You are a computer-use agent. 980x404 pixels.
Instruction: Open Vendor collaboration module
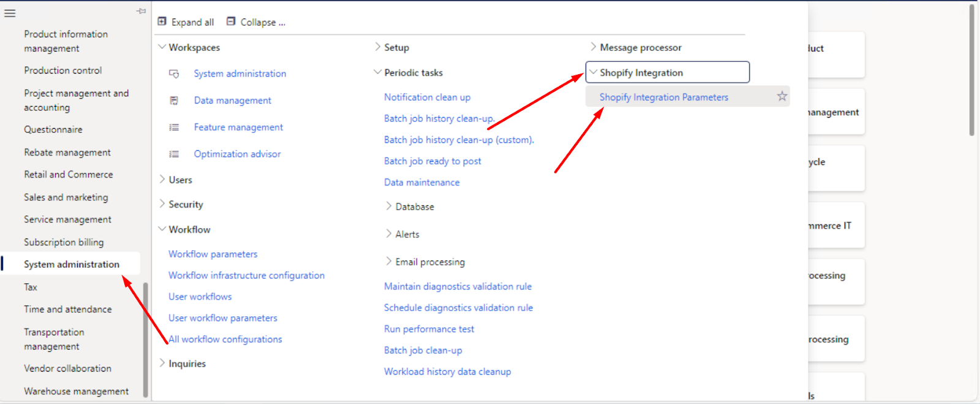(x=67, y=368)
